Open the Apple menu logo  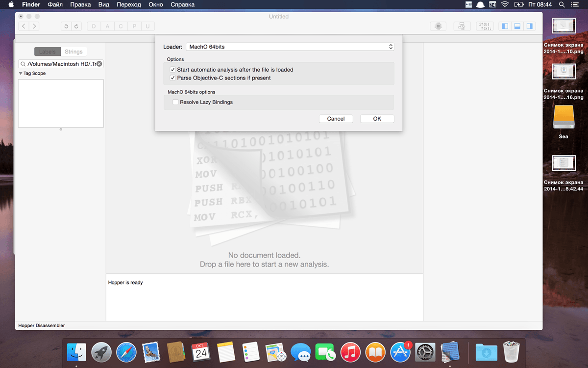click(11, 4)
